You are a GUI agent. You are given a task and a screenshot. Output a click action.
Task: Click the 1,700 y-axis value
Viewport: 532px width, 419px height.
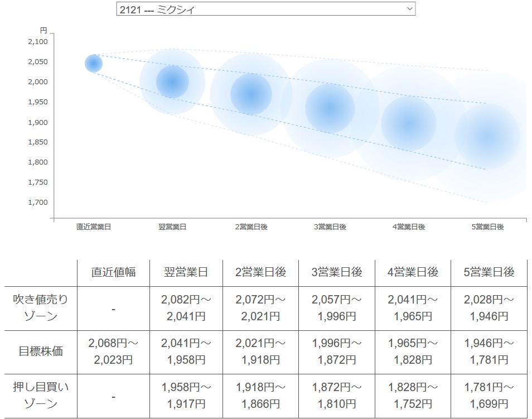(x=38, y=203)
